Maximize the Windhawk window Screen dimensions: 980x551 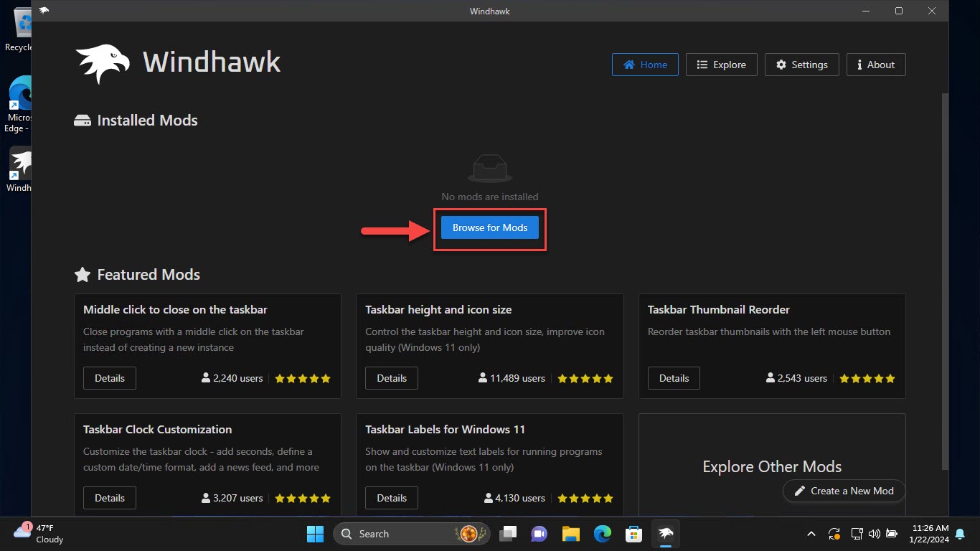coord(898,11)
